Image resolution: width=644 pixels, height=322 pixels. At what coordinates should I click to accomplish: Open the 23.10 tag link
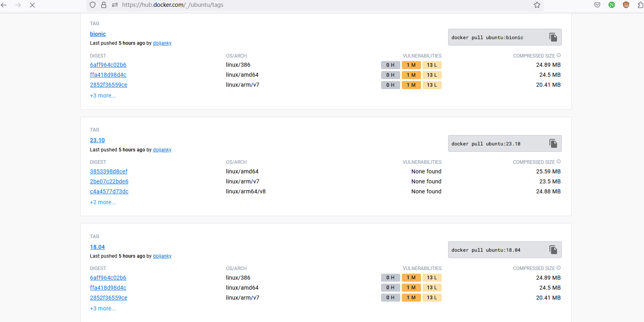(x=97, y=140)
